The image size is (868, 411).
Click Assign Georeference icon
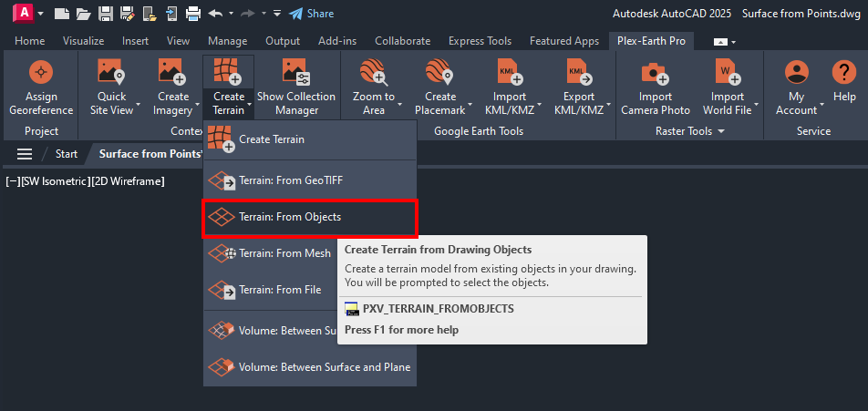41,72
